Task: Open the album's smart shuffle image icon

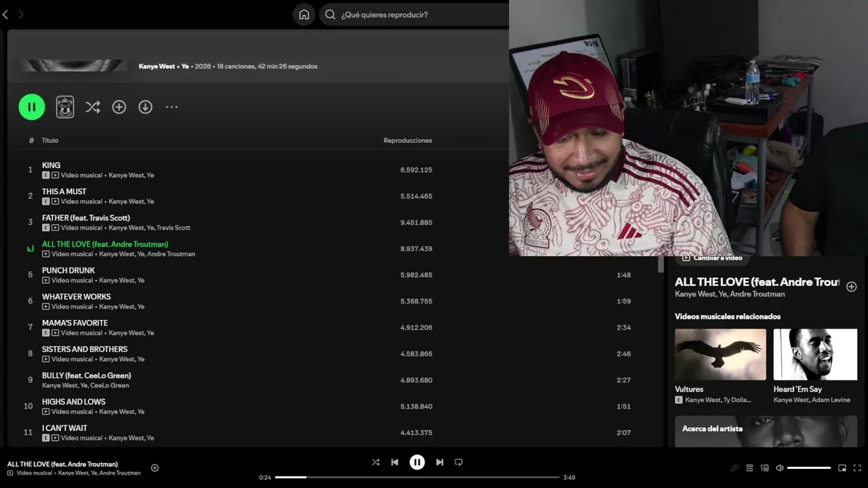Action: point(65,107)
